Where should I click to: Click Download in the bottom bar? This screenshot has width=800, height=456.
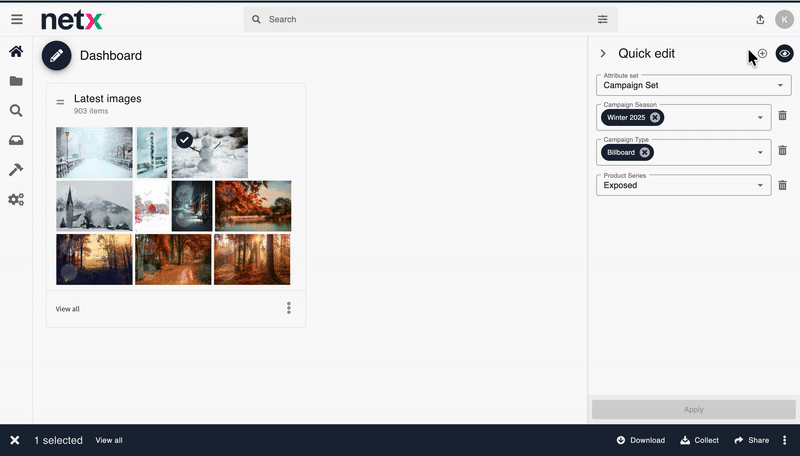tap(640, 440)
